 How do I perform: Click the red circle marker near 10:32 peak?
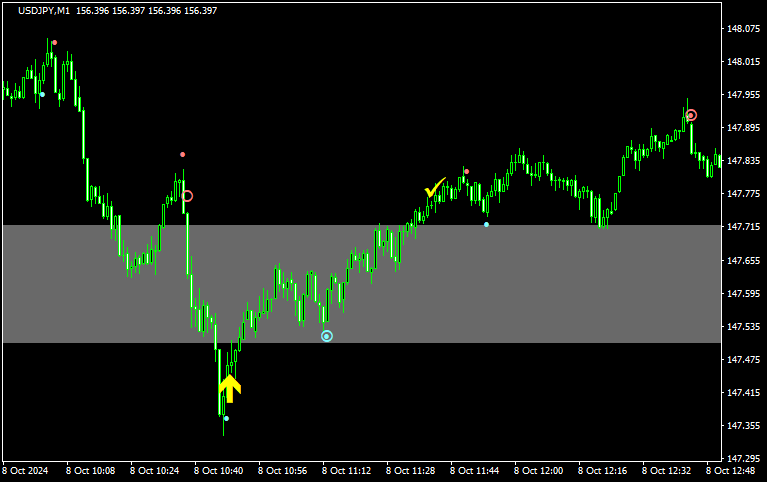coord(187,196)
